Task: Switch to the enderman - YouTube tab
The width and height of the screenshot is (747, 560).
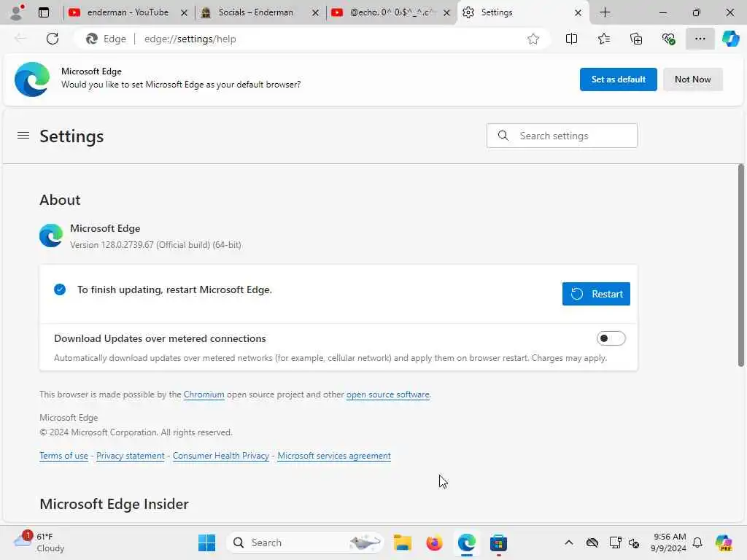Action: point(128,12)
